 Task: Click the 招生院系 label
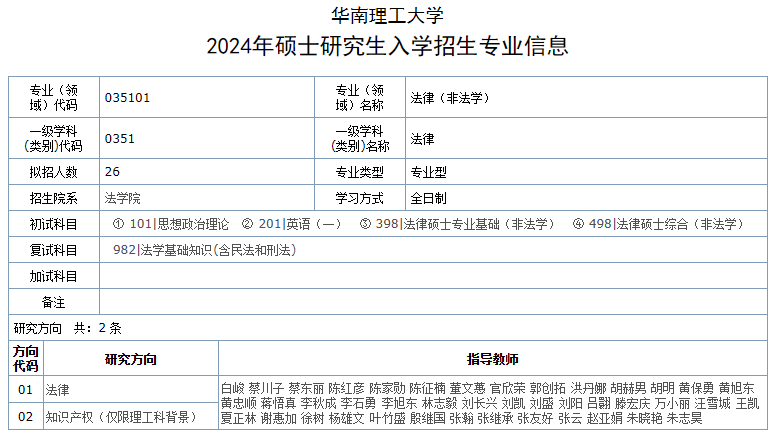click(54, 198)
